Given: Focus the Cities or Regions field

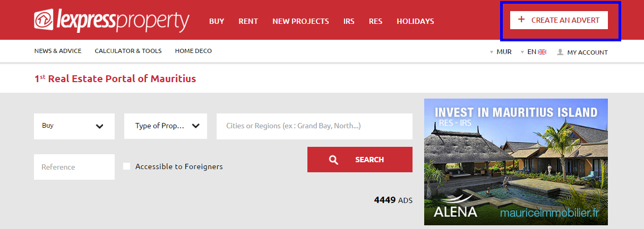Looking at the screenshot, I should 314,126.
